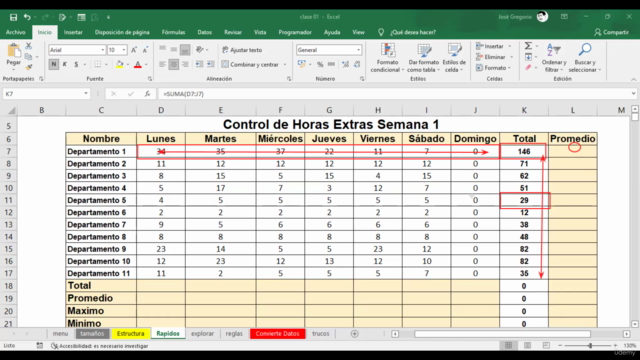Open Insert Function fx dialog
This screenshot has width=640, height=360.
click(147, 94)
